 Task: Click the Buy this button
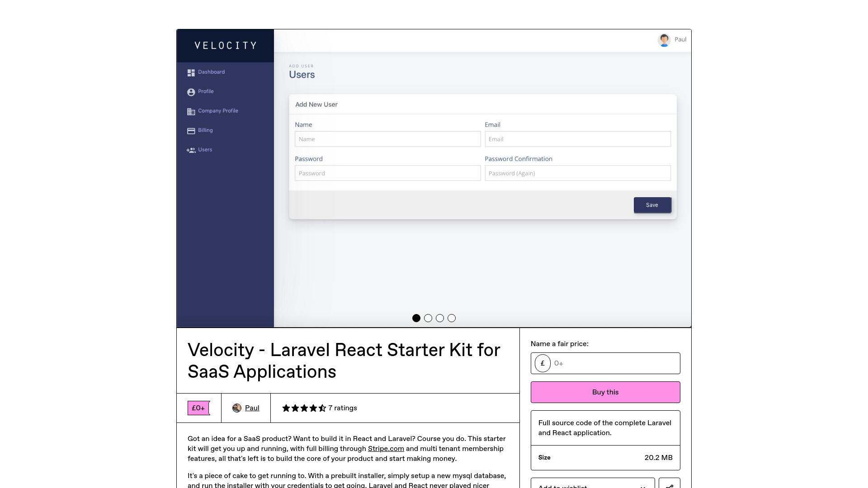[605, 392]
